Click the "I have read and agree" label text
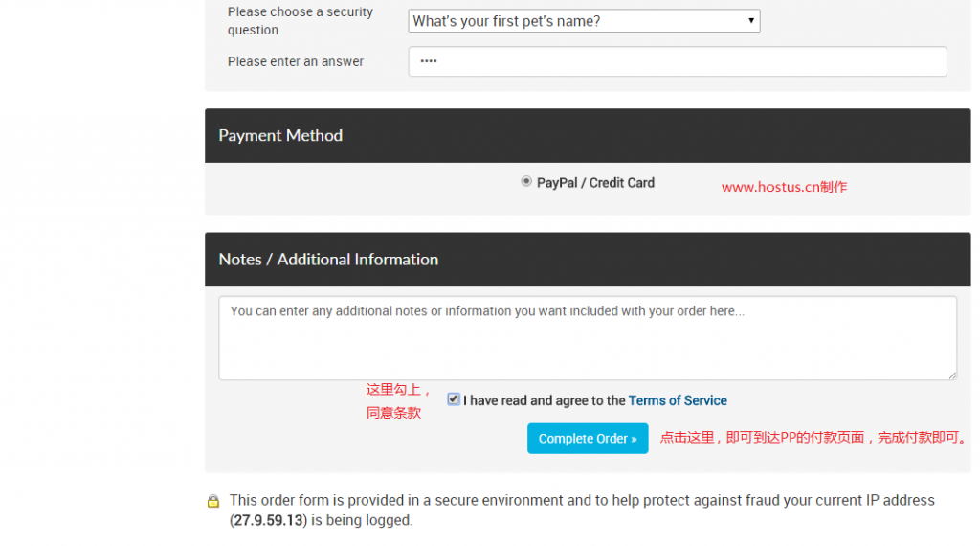The width and height of the screenshot is (980, 546). (544, 400)
